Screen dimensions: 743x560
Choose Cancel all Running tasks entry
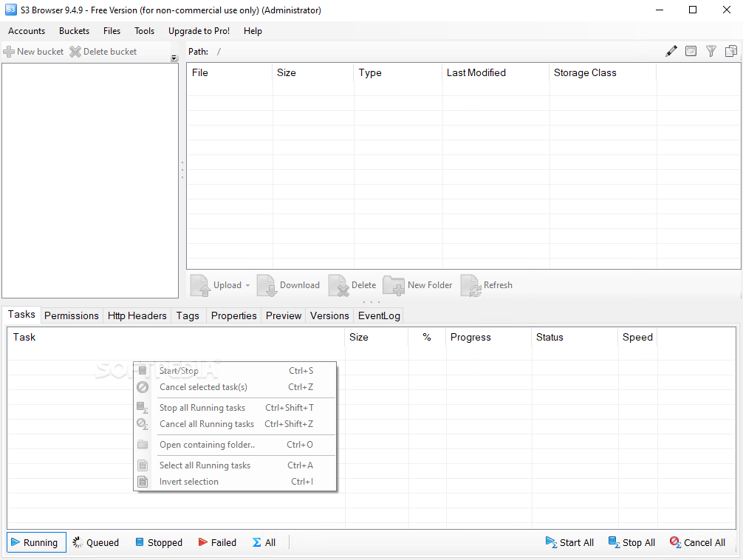pos(235,424)
